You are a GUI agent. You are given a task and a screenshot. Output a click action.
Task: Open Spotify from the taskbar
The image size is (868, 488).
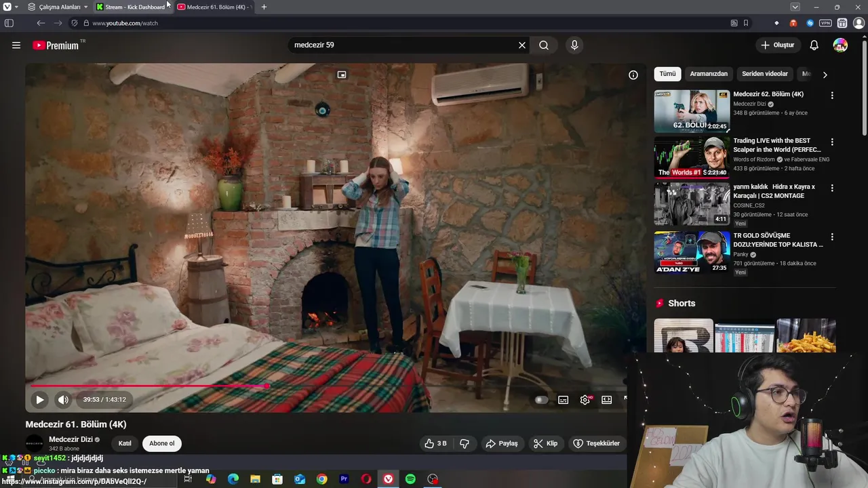(410, 479)
